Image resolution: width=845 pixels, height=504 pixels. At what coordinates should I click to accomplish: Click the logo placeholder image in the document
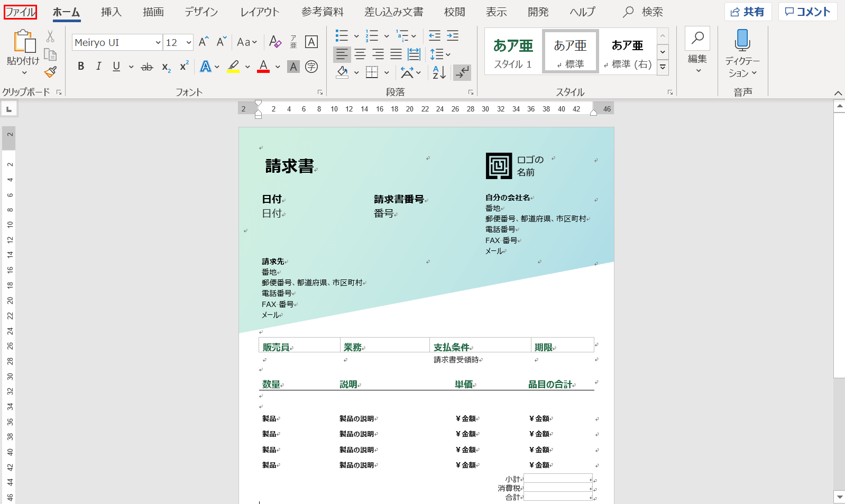pyautogui.click(x=499, y=166)
